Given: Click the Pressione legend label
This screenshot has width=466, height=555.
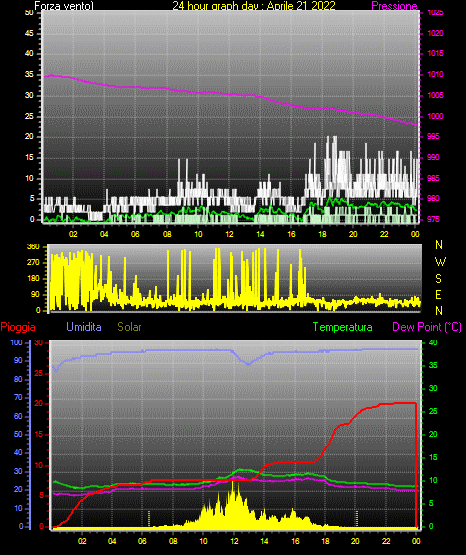Looking at the screenshot, I should (394, 6).
